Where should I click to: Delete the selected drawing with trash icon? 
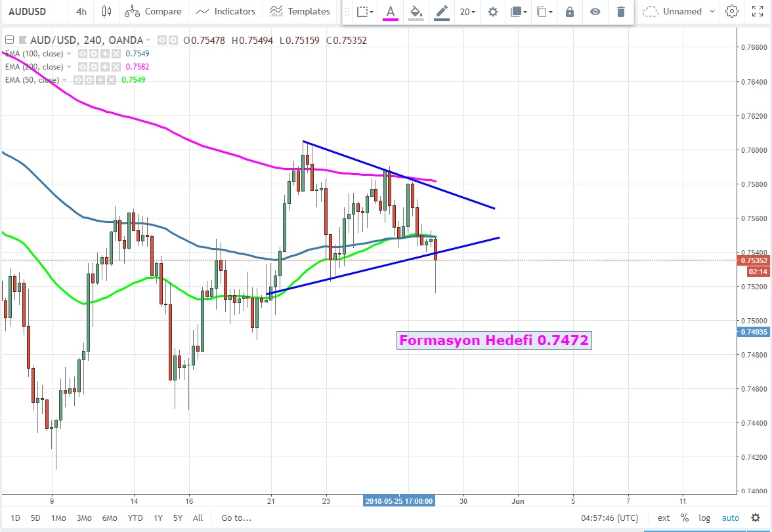coord(620,12)
